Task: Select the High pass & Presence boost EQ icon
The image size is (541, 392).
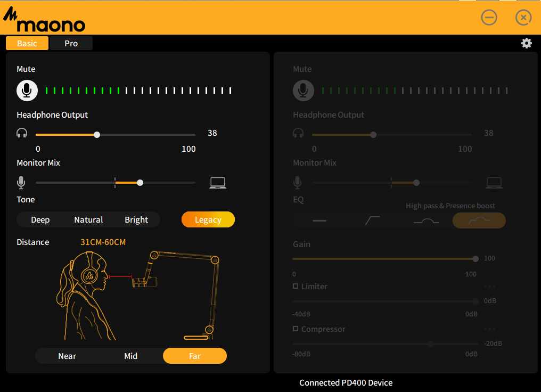Action: click(x=479, y=220)
